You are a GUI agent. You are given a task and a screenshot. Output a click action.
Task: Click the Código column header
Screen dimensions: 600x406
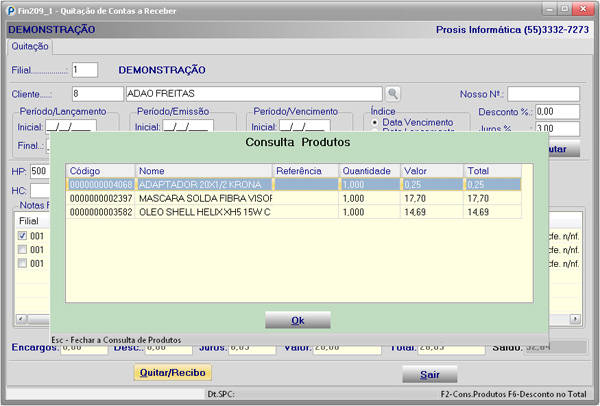pyautogui.click(x=100, y=171)
